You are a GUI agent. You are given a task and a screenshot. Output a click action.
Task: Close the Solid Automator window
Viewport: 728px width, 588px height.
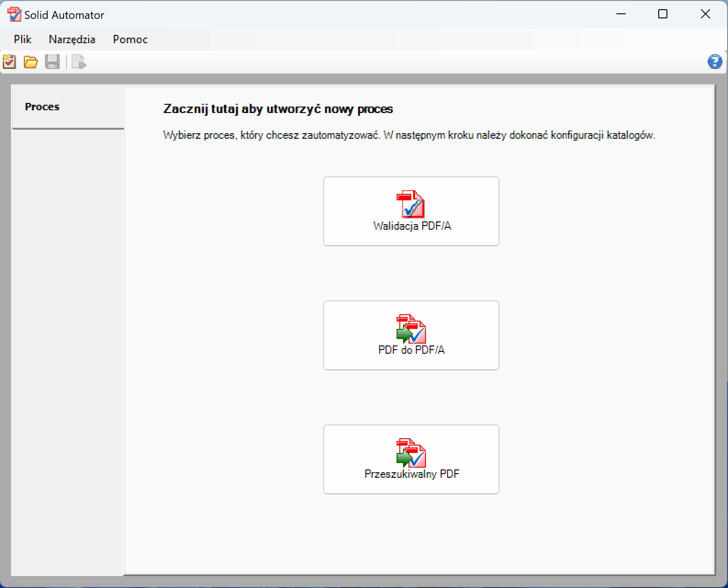706,14
